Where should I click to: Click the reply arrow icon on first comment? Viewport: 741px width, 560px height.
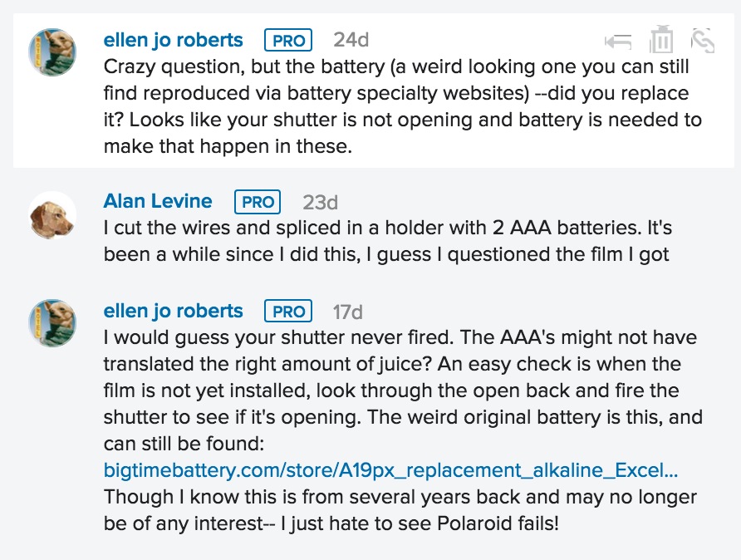(x=618, y=40)
